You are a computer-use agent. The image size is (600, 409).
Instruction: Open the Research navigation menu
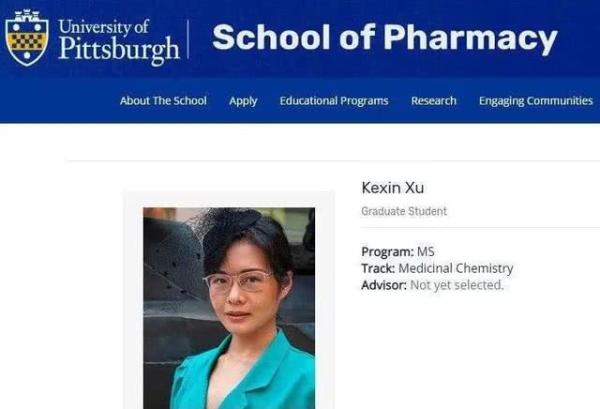(434, 101)
